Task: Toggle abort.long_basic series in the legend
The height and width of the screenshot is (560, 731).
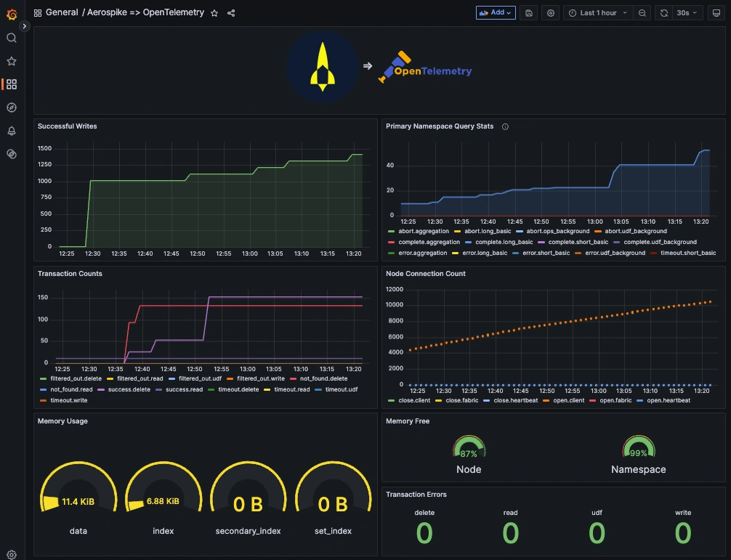Action: tap(487, 231)
